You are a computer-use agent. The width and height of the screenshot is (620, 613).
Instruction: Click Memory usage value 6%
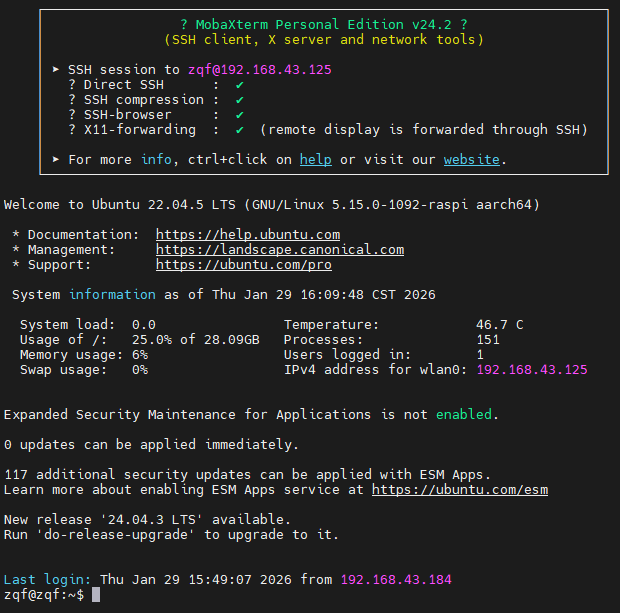[x=140, y=355]
